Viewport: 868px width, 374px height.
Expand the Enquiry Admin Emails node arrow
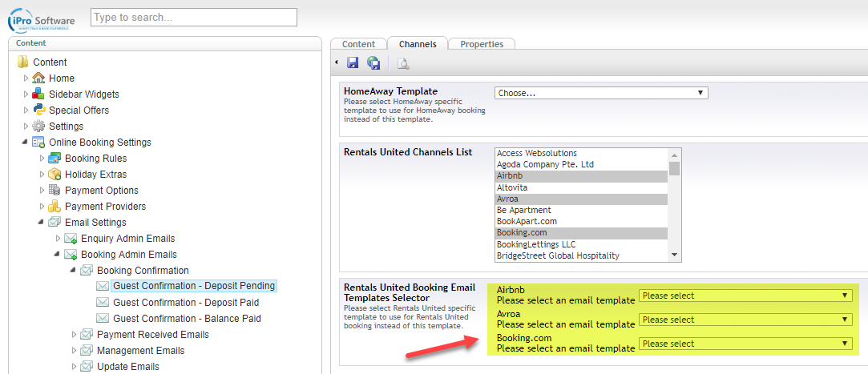click(x=58, y=239)
